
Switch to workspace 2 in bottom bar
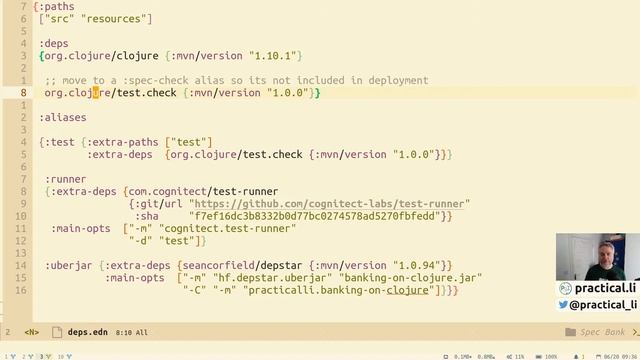[x=28, y=357]
